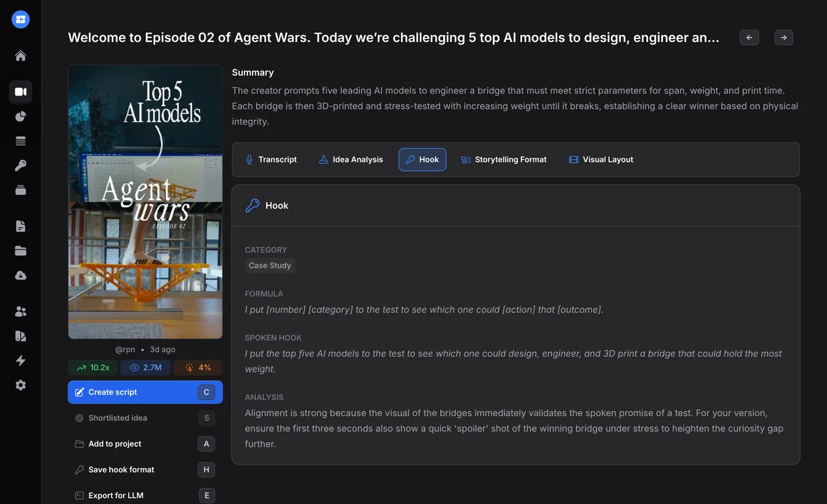This screenshot has width=827, height=504.
Task: Click the Create script button
Action: click(145, 392)
